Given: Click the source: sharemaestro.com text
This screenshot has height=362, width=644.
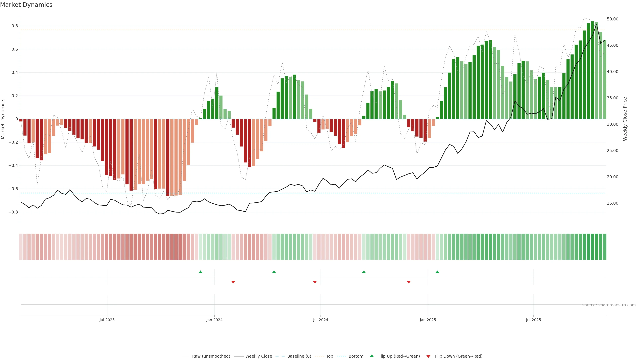Looking at the screenshot, I should [x=609, y=305].
